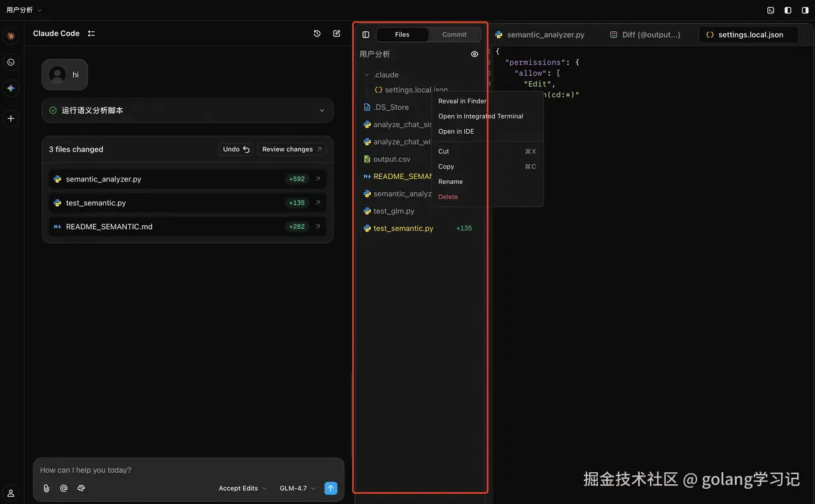Attach a file with the paperclip icon
The height and width of the screenshot is (504, 815).
tap(46, 488)
